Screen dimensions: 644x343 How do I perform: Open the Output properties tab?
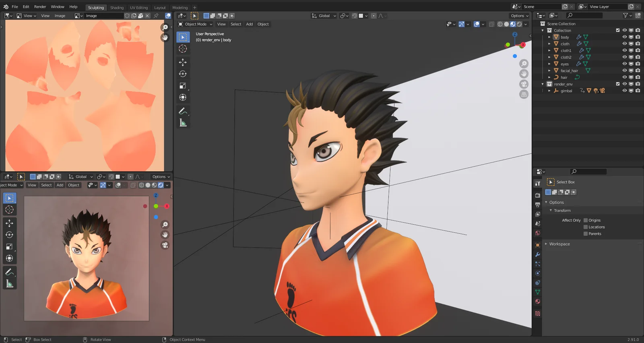click(x=538, y=205)
